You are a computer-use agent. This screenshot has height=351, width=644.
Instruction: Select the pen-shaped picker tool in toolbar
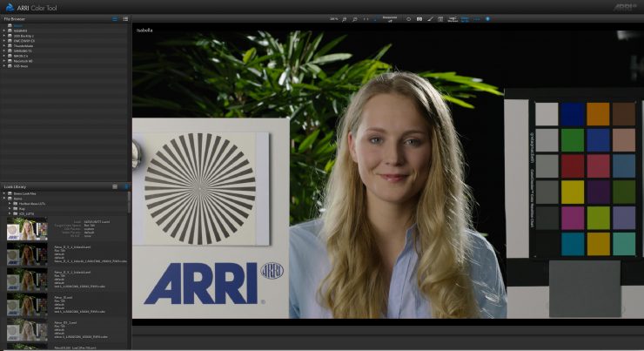tap(431, 18)
